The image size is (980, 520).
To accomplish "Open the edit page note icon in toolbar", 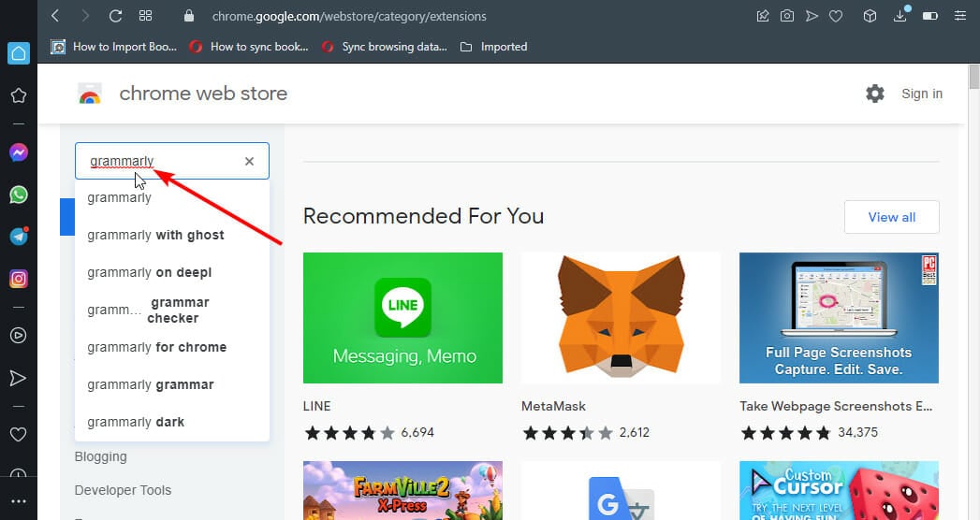I will (763, 16).
